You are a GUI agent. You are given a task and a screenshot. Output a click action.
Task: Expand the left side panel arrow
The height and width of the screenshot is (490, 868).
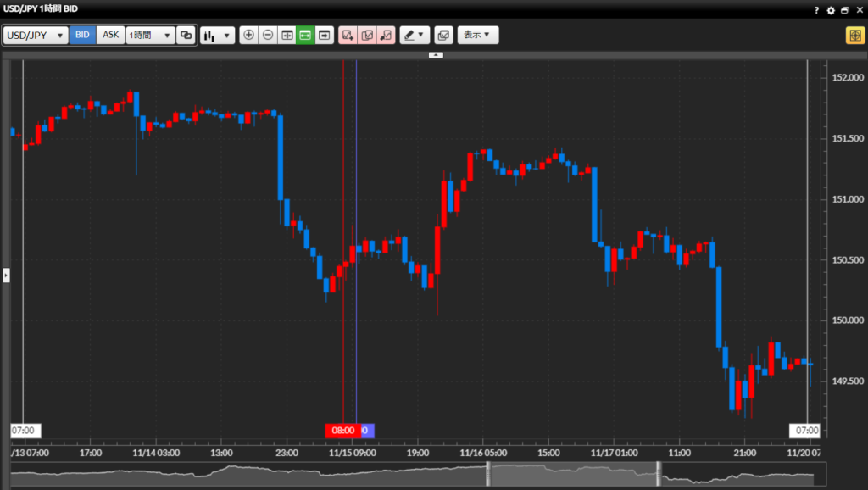pos(6,276)
